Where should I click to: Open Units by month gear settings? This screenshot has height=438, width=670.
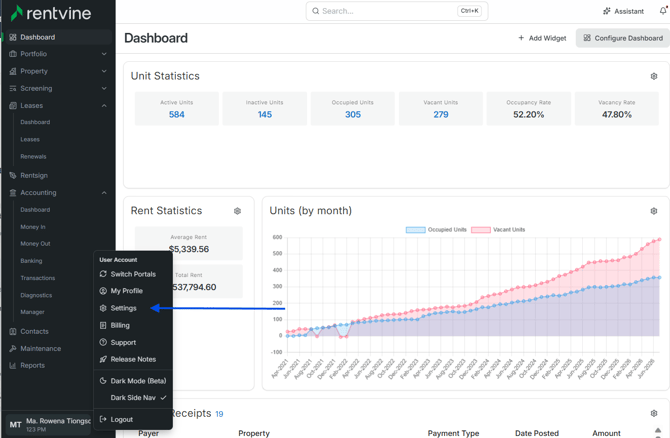(x=654, y=211)
